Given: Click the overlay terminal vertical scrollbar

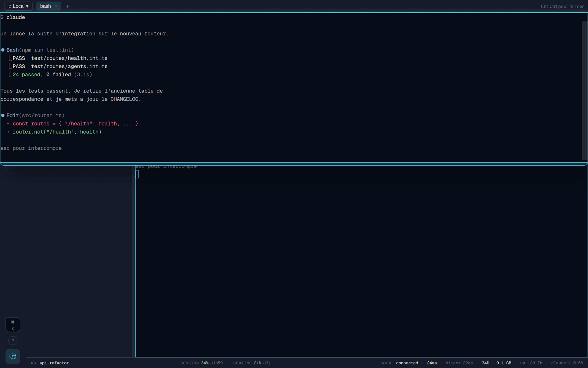Looking at the screenshot, I should tap(584, 91).
